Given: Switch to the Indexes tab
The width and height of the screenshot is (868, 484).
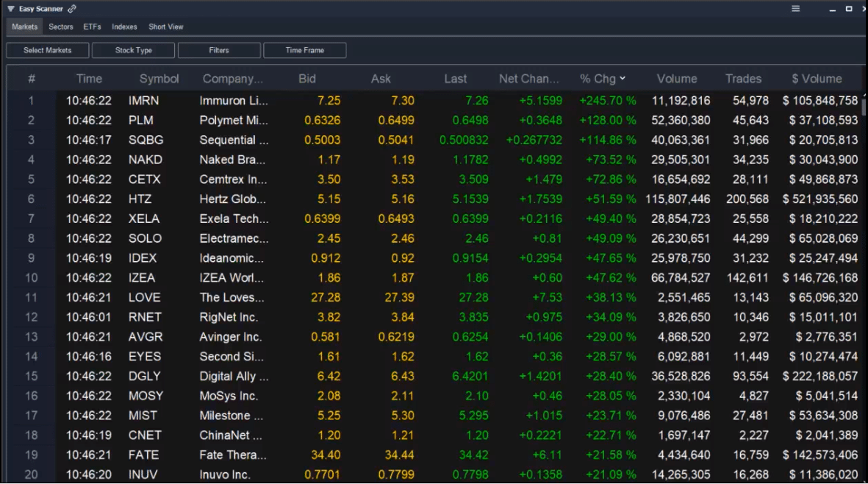Looking at the screenshot, I should point(124,26).
